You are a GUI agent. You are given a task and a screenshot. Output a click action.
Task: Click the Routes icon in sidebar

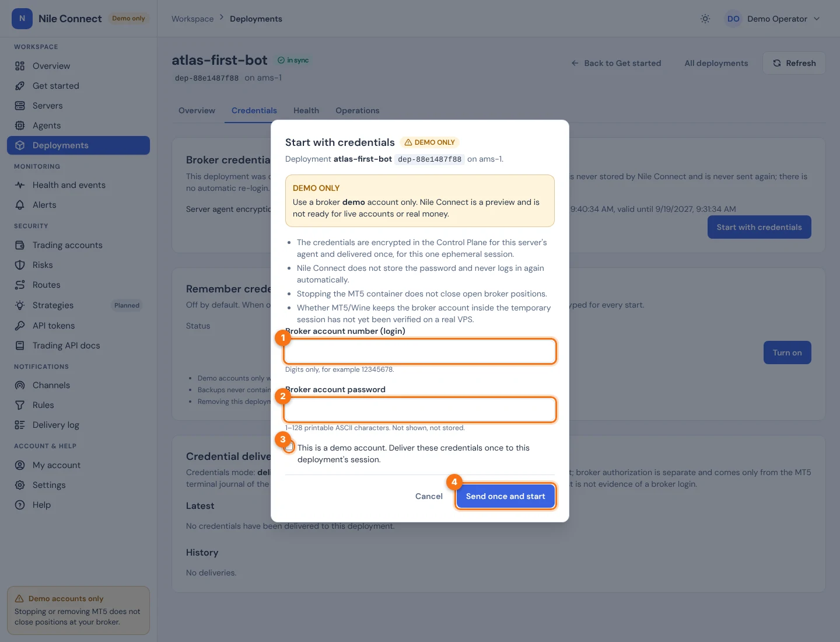pyautogui.click(x=20, y=285)
